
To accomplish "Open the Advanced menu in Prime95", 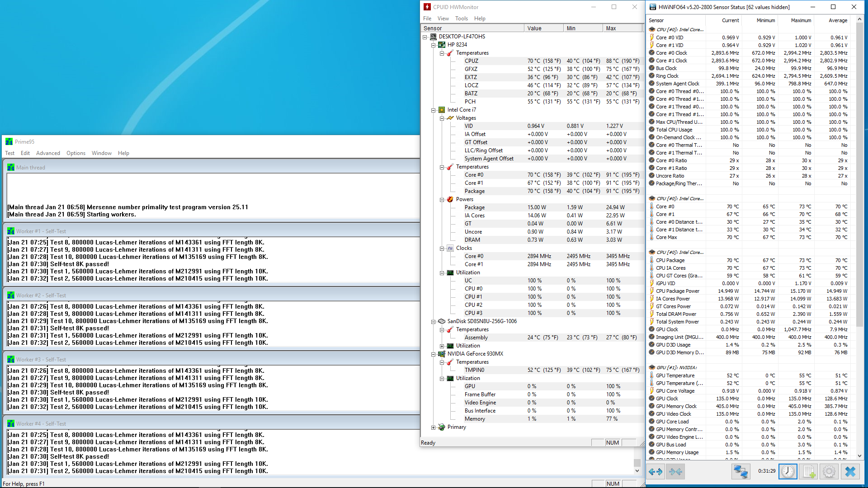I will (48, 153).
